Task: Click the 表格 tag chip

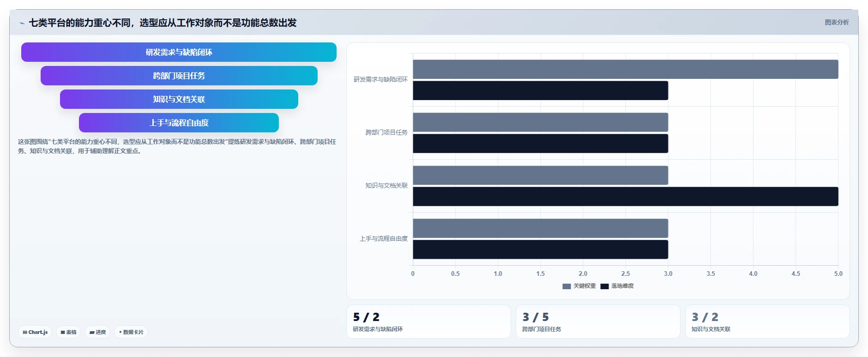Action: (68, 332)
